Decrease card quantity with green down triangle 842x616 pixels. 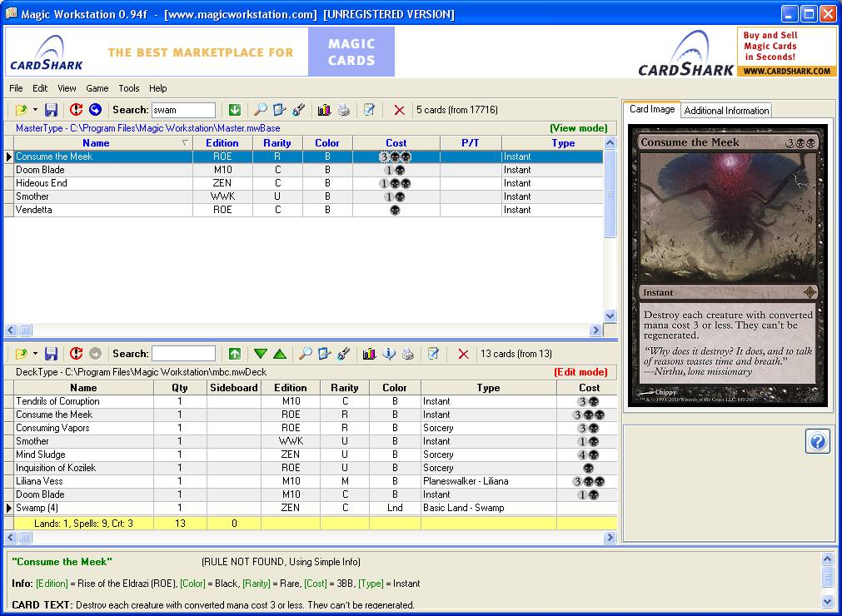261,354
